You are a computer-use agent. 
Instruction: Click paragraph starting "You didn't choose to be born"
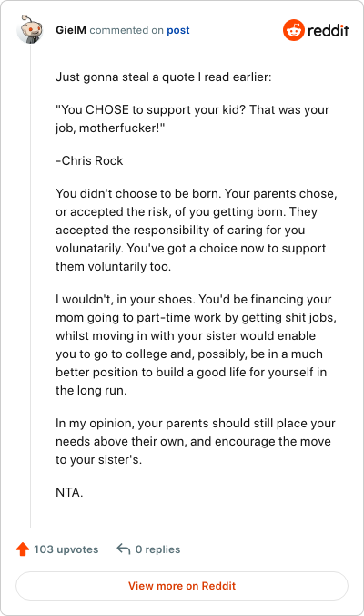pos(197,230)
